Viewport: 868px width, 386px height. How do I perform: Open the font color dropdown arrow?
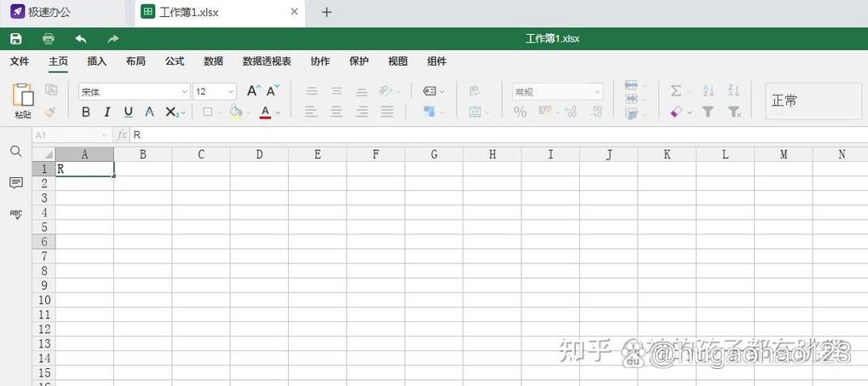coord(278,112)
